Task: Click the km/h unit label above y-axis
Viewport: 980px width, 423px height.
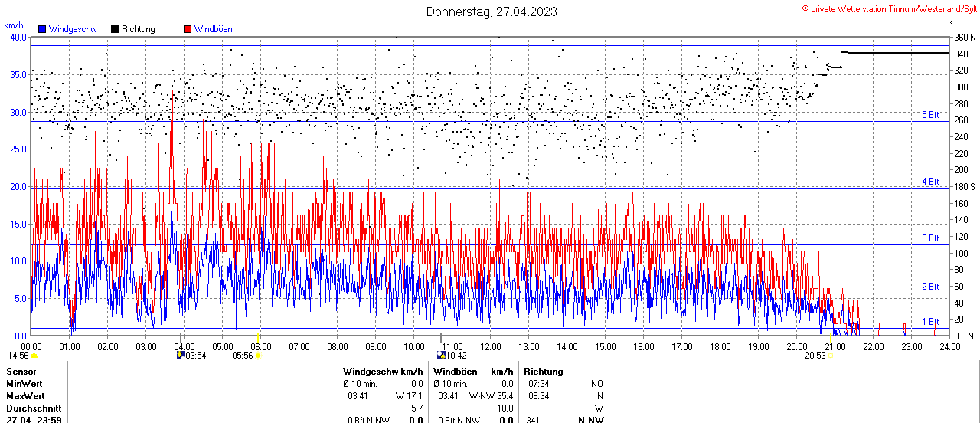Action: [x=14, y=25]
